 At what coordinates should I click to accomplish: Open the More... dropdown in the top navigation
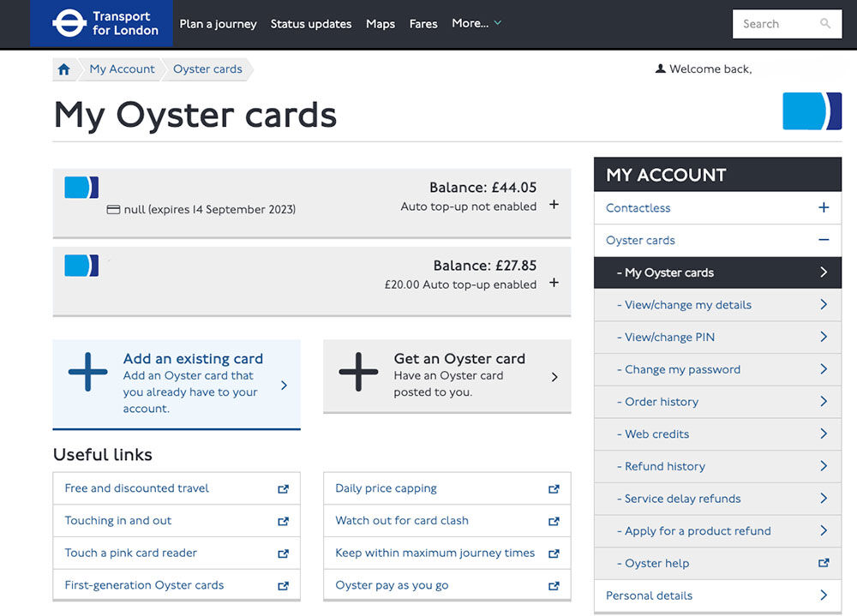tap(476, 23)
